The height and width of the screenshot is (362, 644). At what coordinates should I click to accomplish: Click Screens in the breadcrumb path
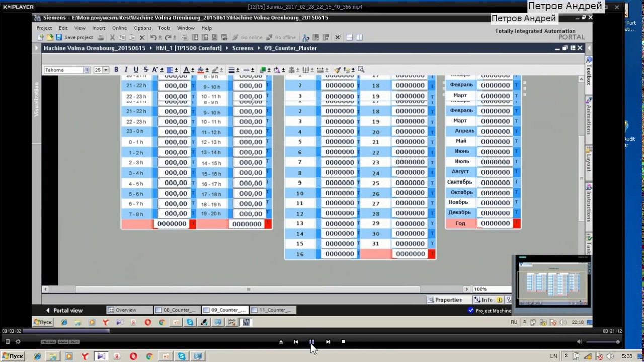243,48
